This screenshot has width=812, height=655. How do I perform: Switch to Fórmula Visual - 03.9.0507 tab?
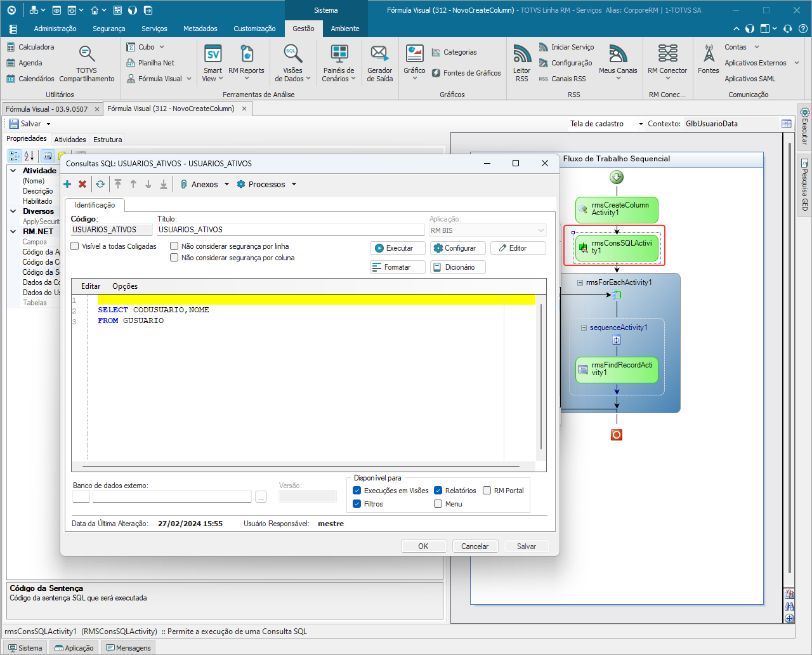(52, 109)
